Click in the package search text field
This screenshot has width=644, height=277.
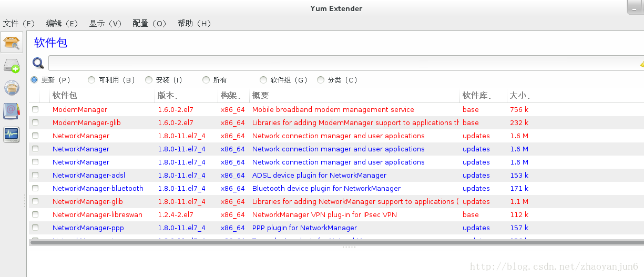click(x=342, y=63)
